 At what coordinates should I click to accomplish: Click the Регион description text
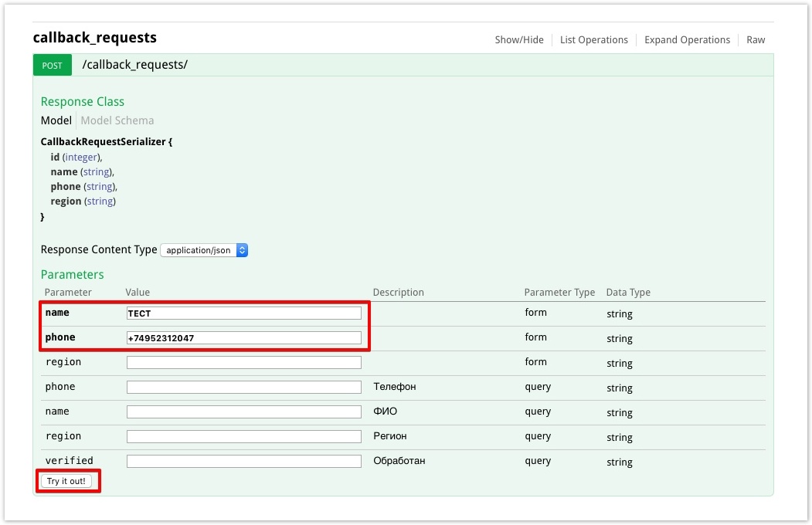(x=390, y=436)
